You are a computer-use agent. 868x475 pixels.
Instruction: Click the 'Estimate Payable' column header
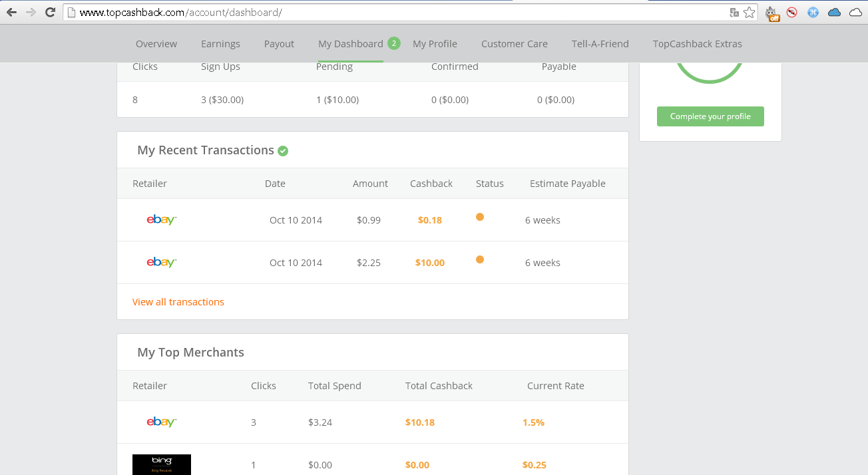568,184
